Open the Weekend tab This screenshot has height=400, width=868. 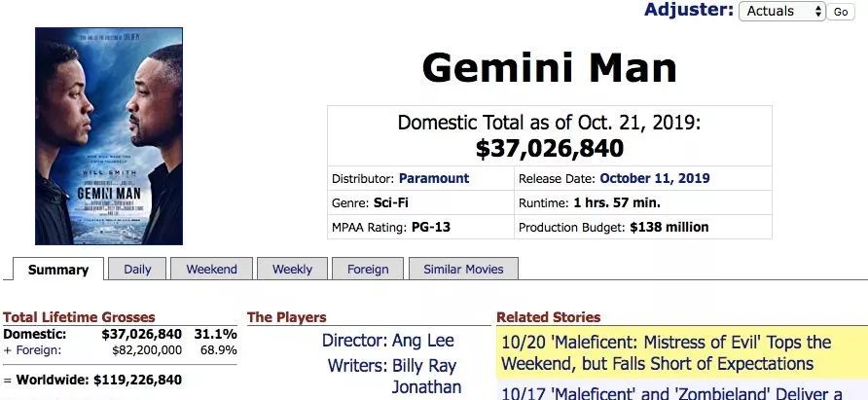click(x=211, y=270)
